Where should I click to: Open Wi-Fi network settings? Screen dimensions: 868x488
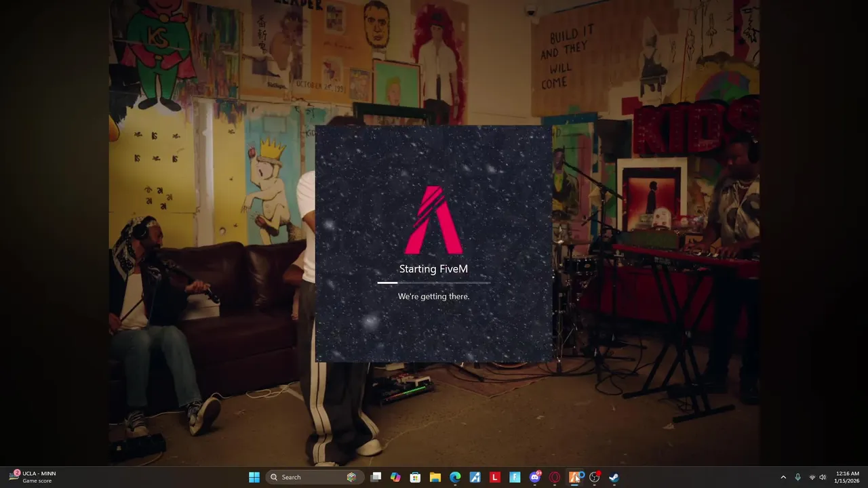coord(812,477)
